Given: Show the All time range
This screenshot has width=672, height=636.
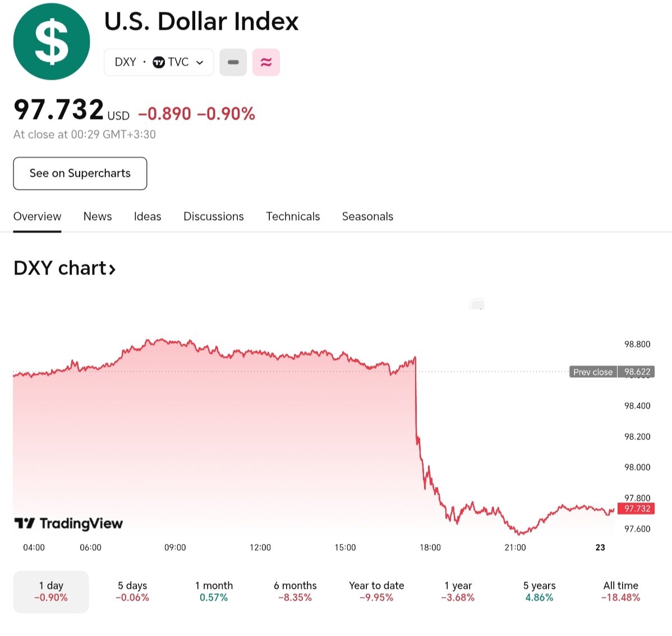Looking at the screenshot, I should (620, 592).
